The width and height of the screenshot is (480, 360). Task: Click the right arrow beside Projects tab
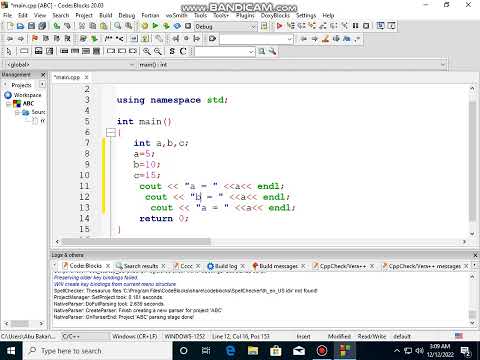(x=42, y=84)
